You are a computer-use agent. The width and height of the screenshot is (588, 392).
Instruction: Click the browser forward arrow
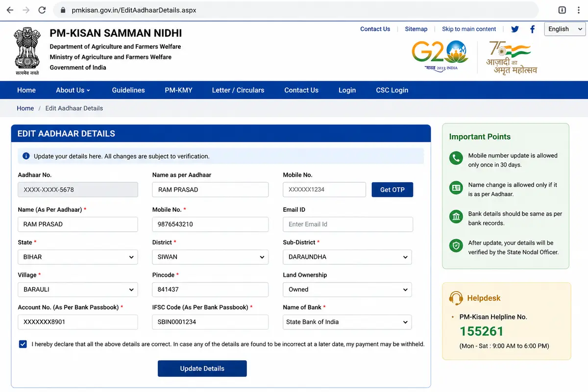[26, 10]
